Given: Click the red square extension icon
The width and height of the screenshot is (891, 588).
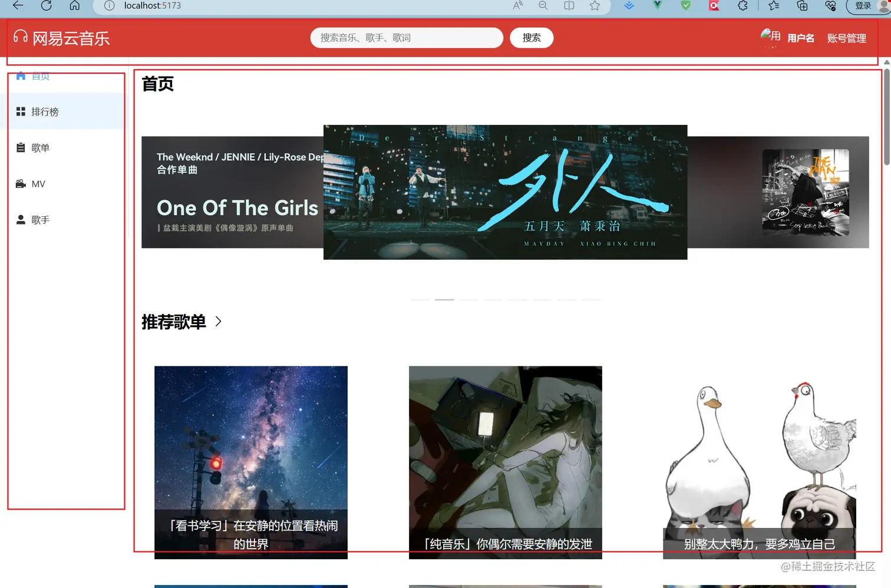Looking at the screenshot, I should click(x=714, y=5).
